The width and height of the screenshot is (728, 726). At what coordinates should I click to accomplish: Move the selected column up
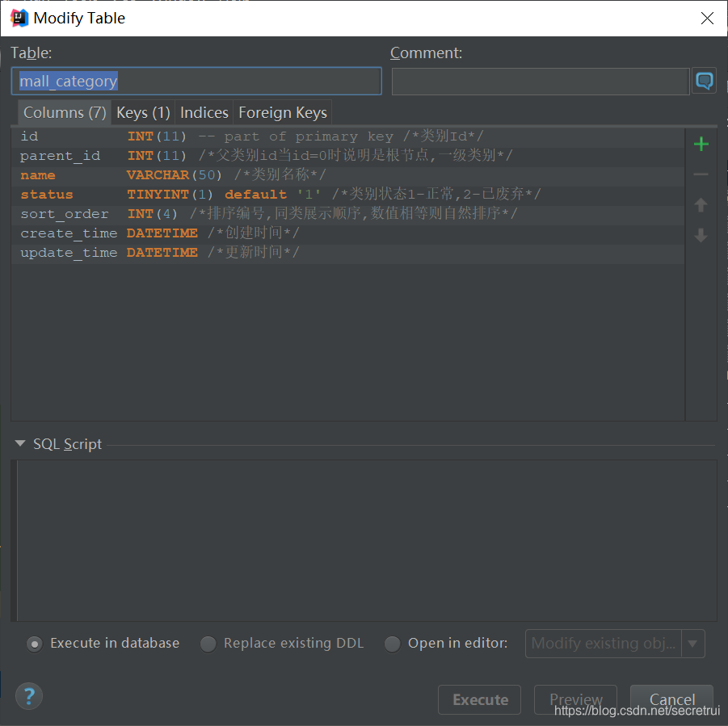pos(701,205)
